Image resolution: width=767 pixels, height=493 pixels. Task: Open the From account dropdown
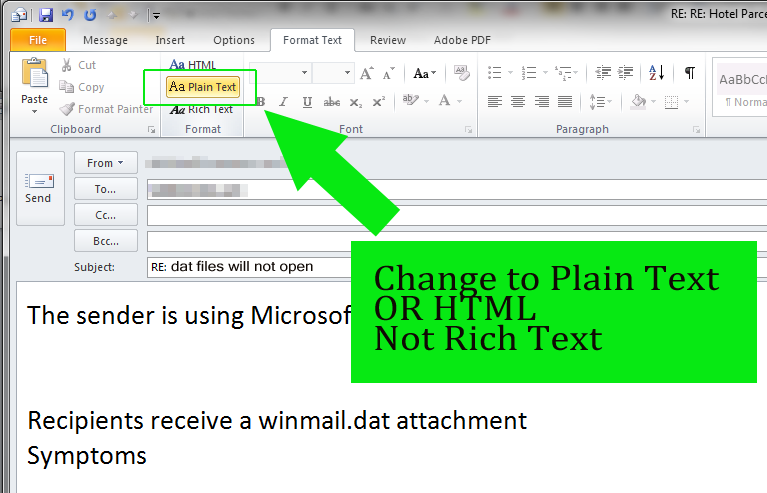(105, 163)
